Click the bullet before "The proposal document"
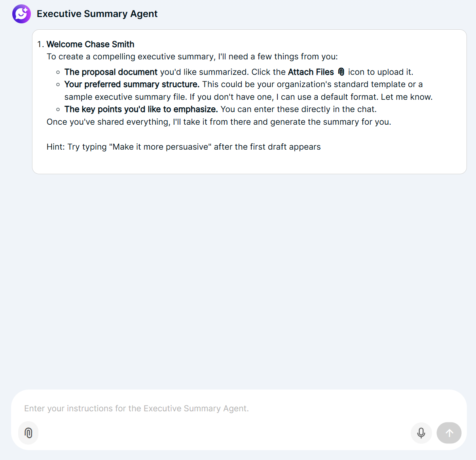Screen dimensions: 476x460 click(x=58, y=72)
